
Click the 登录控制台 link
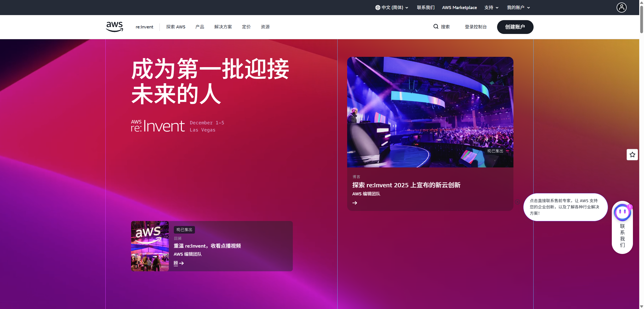pyautogui.click(x=475, y=27)
